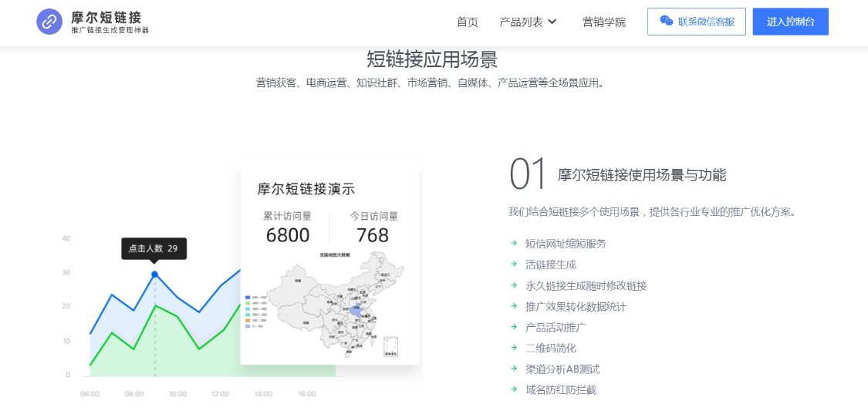This screenshot has height=411, width=868.
Task: Select the arrow icon before 域名防红防拦截
Action: click(x=514, y=389)
